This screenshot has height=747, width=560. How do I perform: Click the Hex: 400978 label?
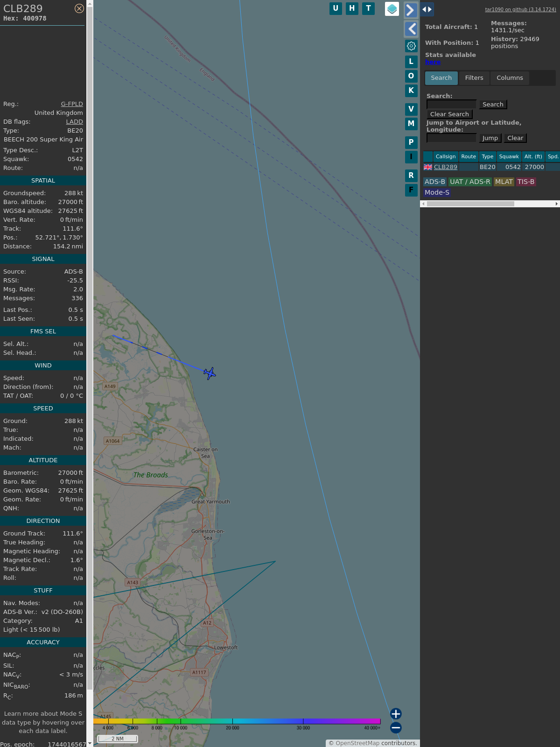click(25, 19)
